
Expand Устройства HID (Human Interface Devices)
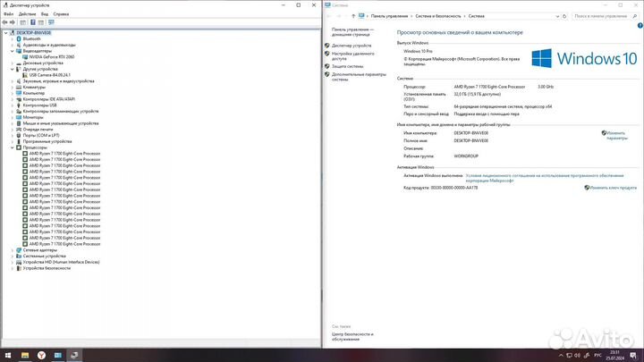(13, 262)
